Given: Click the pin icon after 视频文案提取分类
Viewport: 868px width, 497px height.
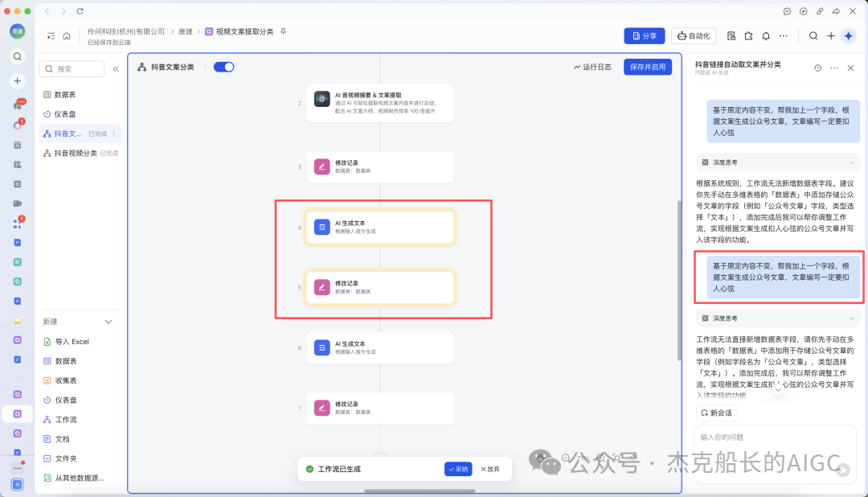Looking at the screenshot, I should tap(284, 31).
